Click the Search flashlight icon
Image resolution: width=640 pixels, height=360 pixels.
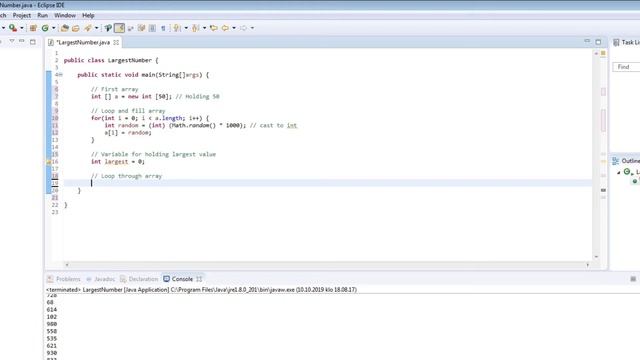pos(88,28)
